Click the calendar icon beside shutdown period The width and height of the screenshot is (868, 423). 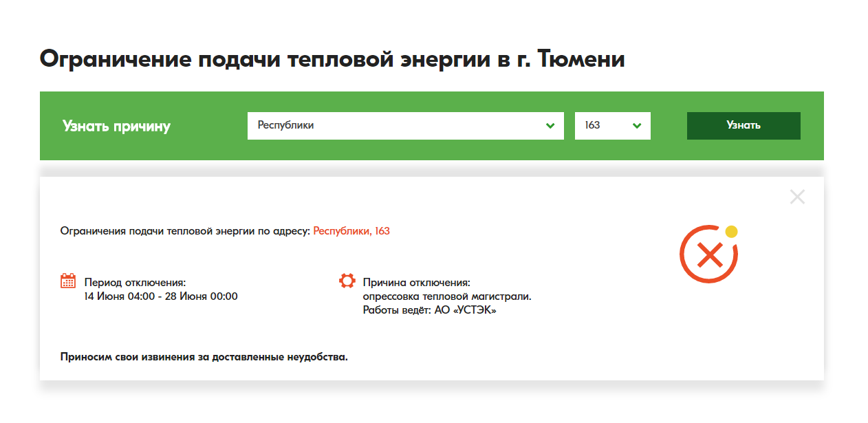pyautogui.click(x=67, y=280)
